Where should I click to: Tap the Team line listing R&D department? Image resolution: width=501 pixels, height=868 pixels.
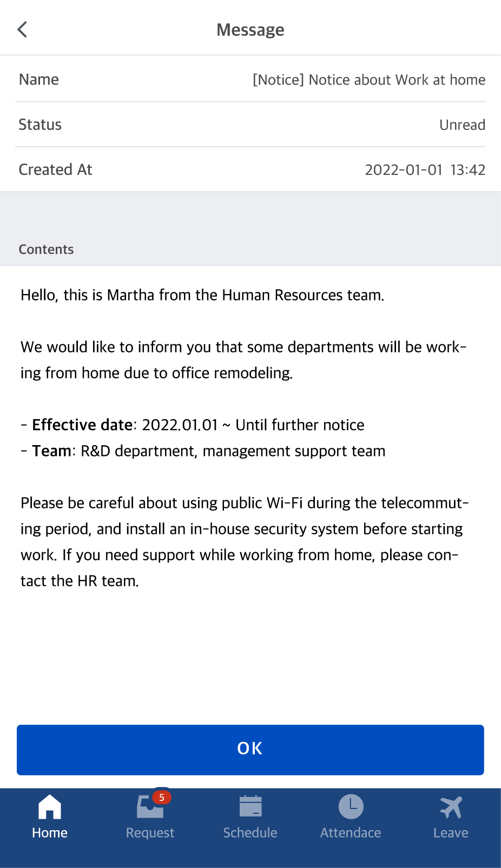coord(203,451)
